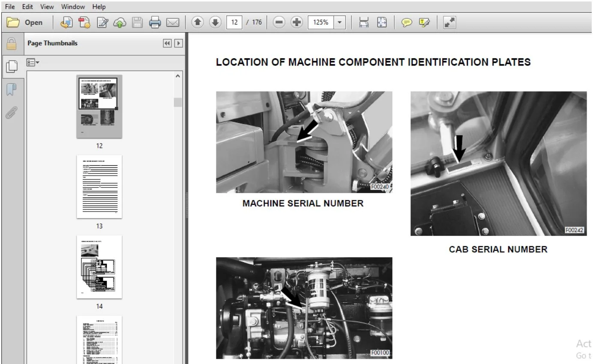593x364 pixels.
Task: Click the thumbnail label 13
Action: [x=99, y=226]
